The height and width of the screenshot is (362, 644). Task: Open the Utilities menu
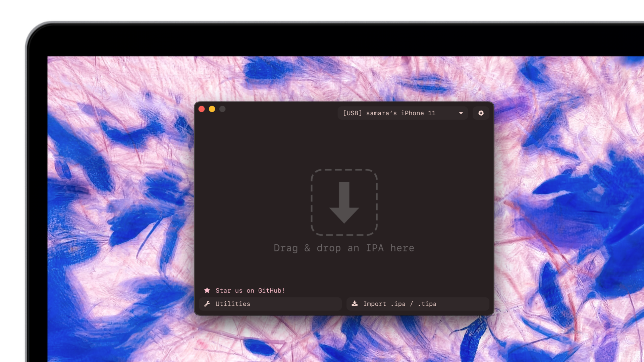[x=270, y=304]
